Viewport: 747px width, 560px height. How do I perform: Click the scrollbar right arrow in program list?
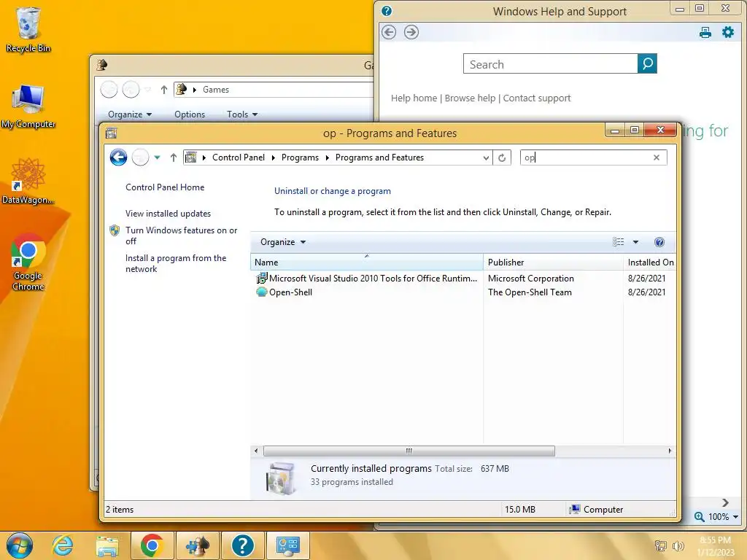[670, 451]
